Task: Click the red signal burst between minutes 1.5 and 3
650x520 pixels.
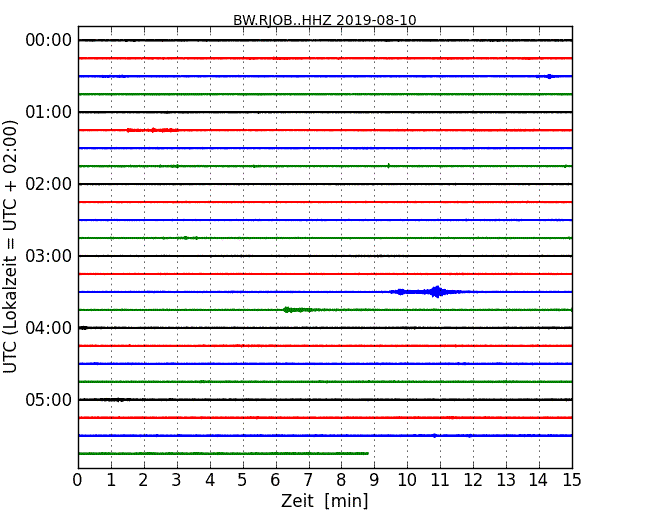Action: point(153,130)
